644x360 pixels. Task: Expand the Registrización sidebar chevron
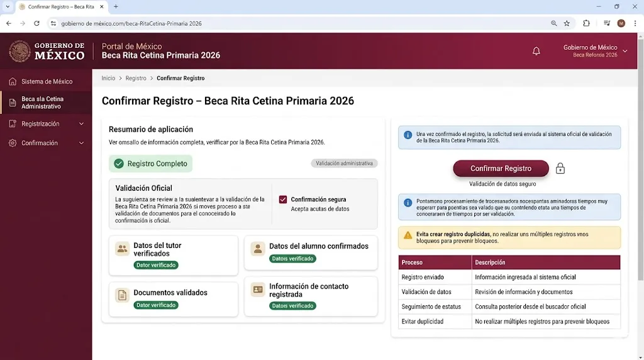point(81,124)
